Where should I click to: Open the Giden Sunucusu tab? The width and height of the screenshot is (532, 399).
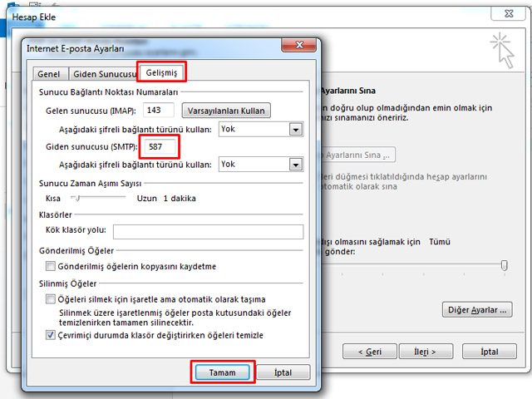(x=102, y=73)
